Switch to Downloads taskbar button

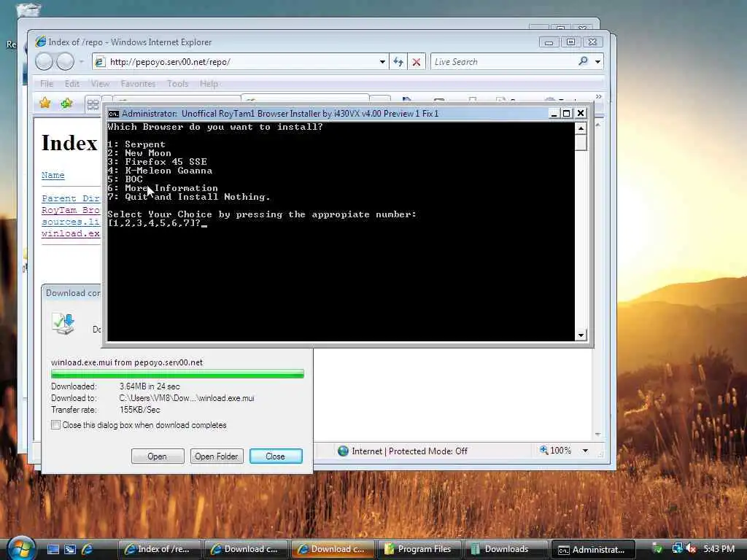point(506,549)
